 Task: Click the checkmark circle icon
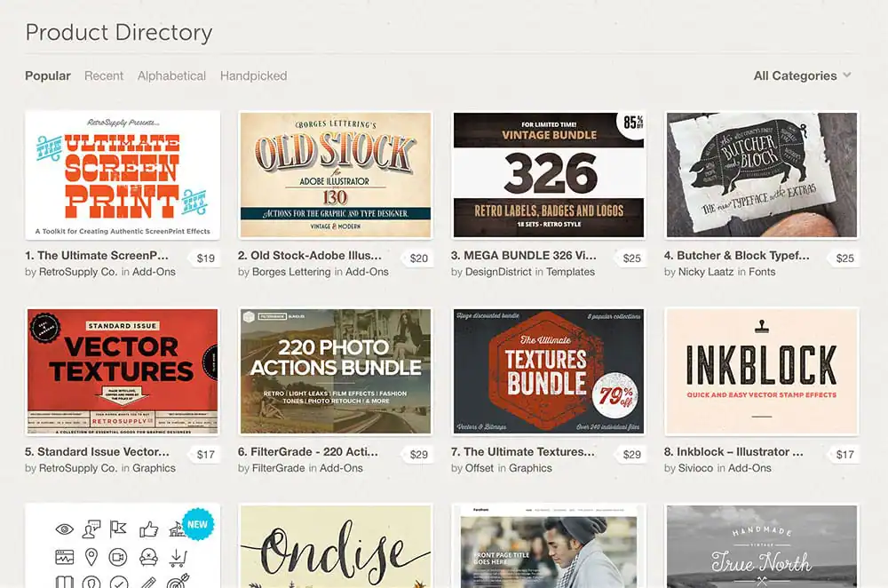tap(118, 582)
